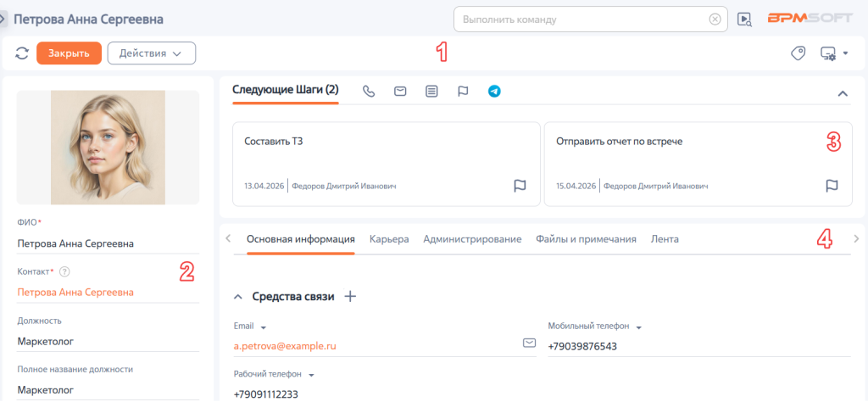
Task: Click the contact photo of Анна
Action: (108, 148)
